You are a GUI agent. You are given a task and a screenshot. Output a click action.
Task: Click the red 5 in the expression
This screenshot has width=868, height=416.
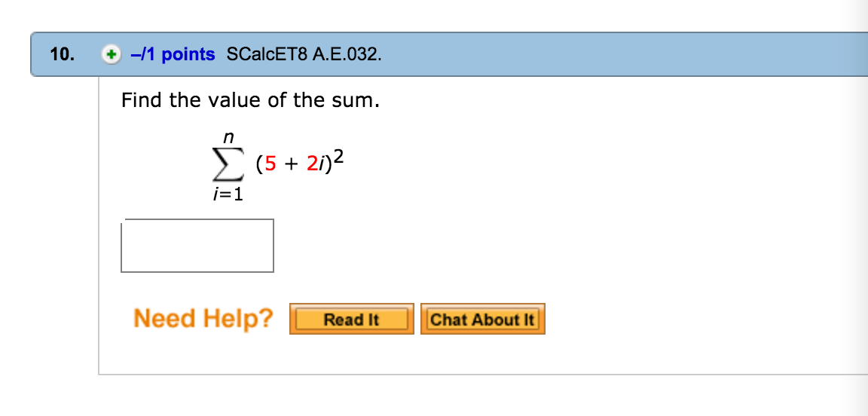point(270,164)
